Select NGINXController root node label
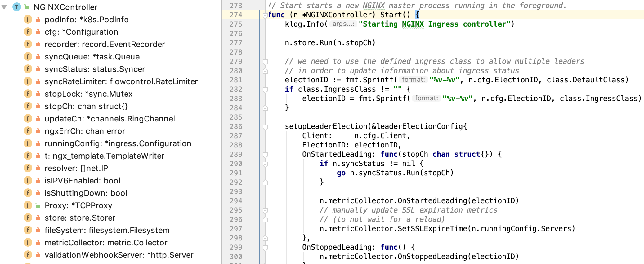The height and width of the screenshot is (264, 644). tap(65, 7)
